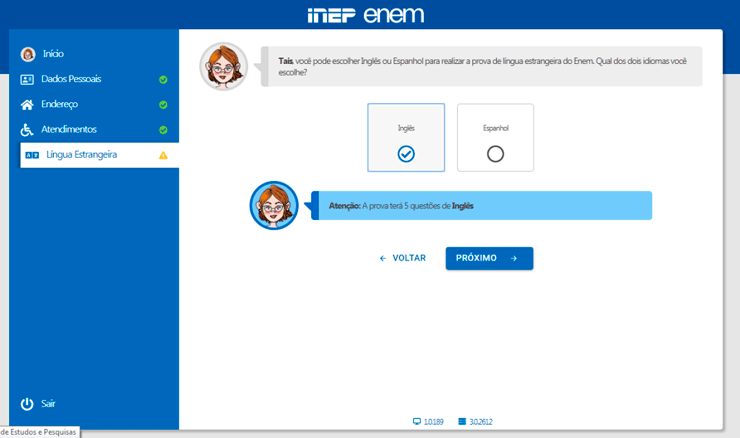Click the avatar icon beside Início
This screenshot has height=438, width=740.
click(x=28, y=54)
